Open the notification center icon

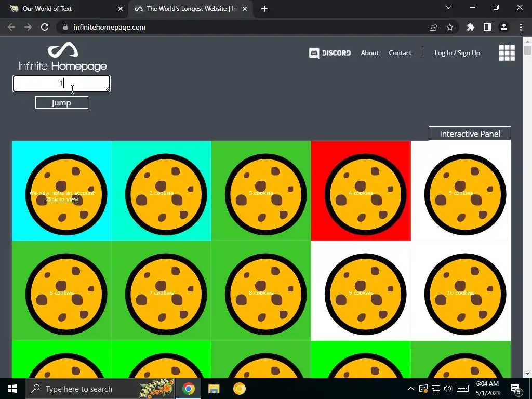pos(516,389)
